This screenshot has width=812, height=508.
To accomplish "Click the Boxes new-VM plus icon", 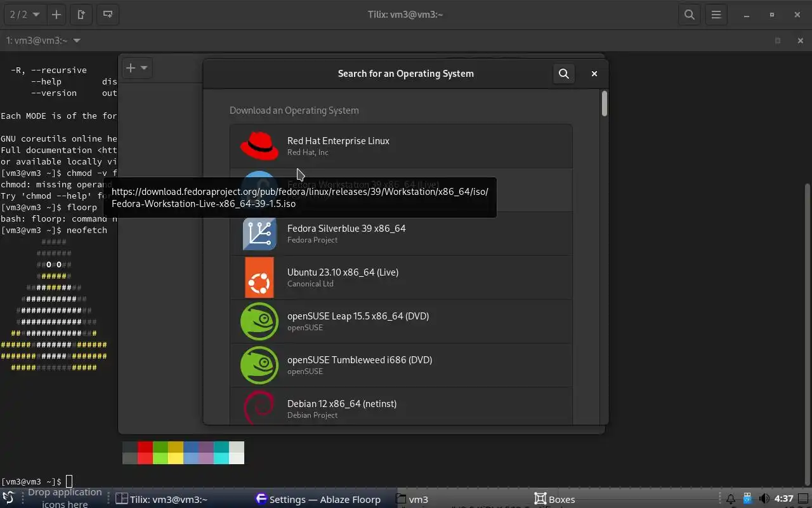I will pos(131,68).
